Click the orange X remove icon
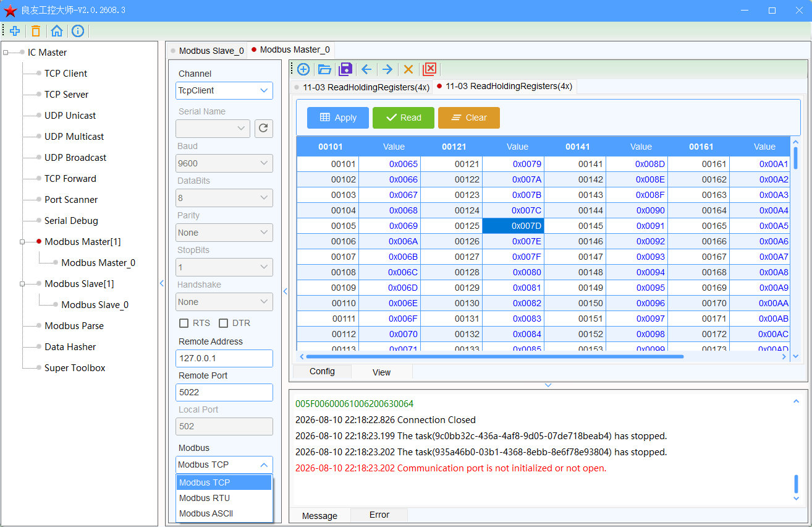The image size is (812, 527). pos(408,69)
